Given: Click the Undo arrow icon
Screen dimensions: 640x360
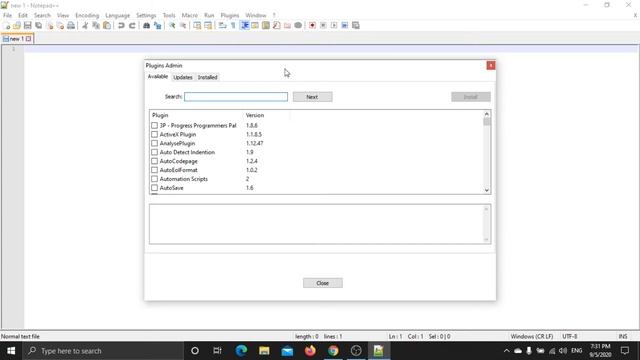Looking at the screenshot, I should pos(121,25).
